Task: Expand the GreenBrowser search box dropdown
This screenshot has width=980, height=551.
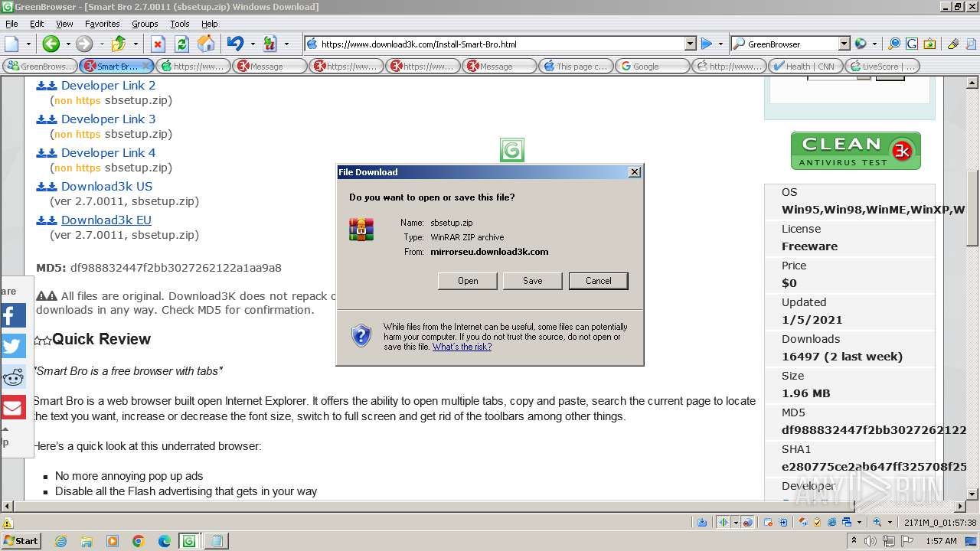Action: click(844, 44)
